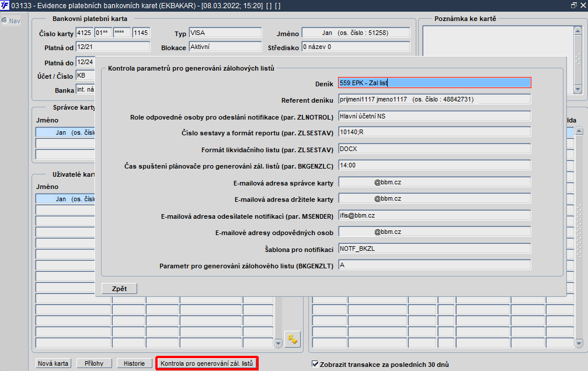Click the Nová karta button
This screenshot has width=588, height=371.
point(53,363)
